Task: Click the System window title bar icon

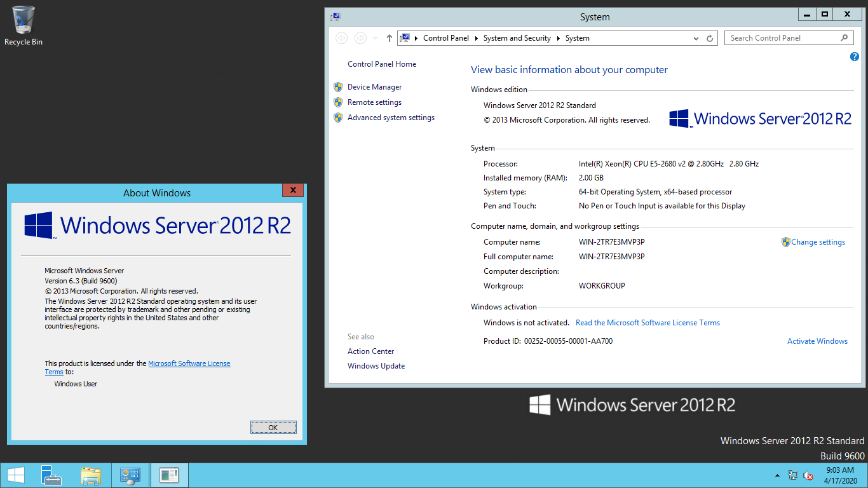Action: (336, 17)
